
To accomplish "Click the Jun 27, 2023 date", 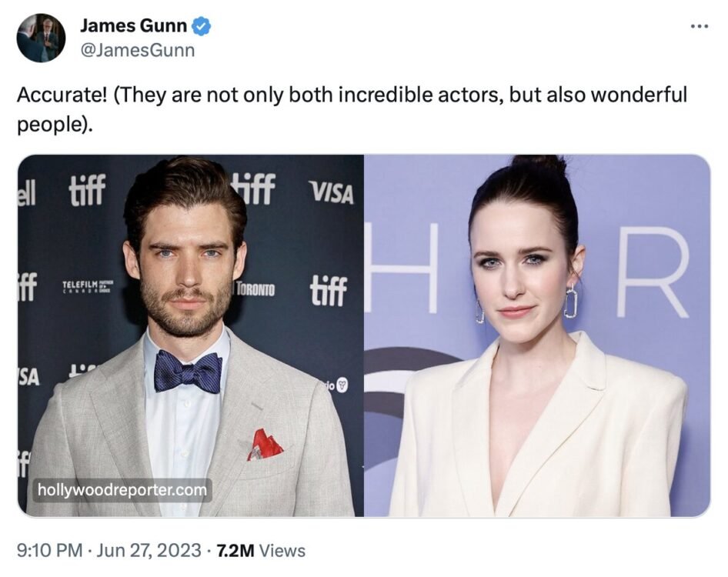I will pos(149,551).
